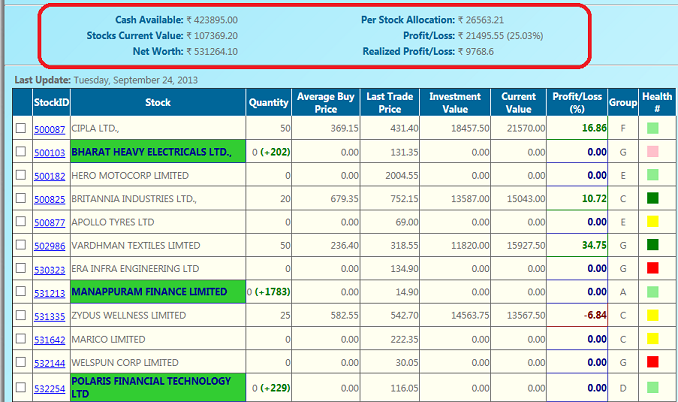Image resolution: width=678 pixels, height=402 pixels.
Task: Click the Quantity column header
Action: [269, 102]
